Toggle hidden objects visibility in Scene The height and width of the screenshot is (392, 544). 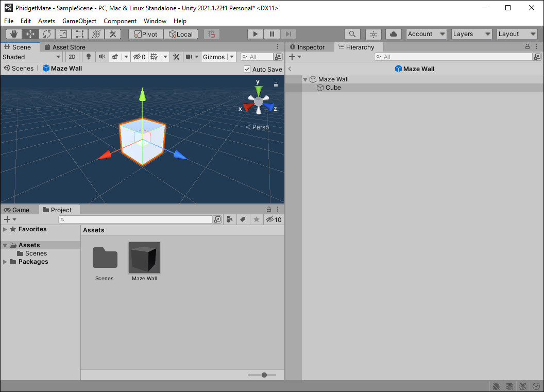click(140, 57)
